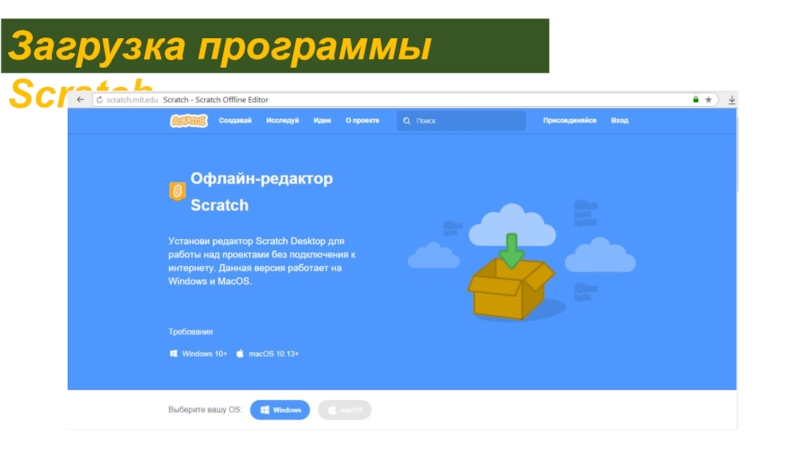
Task: Click the Выберите вашу OS label
Action: pyautogui.click(x=205, y=410)
